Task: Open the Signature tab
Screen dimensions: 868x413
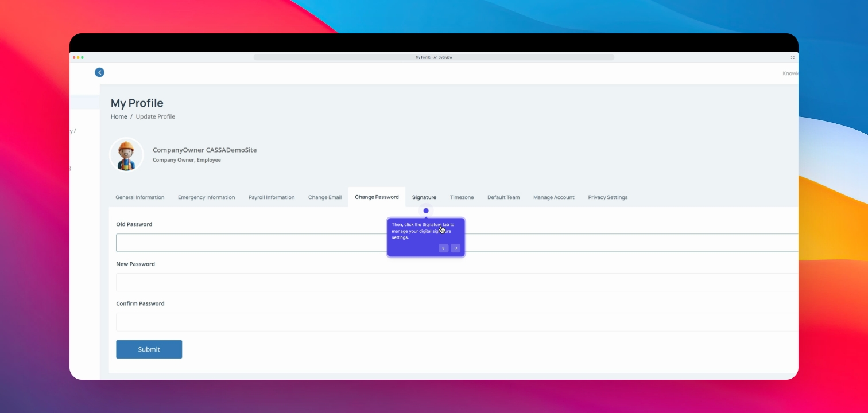Action: tap(424, 197)
